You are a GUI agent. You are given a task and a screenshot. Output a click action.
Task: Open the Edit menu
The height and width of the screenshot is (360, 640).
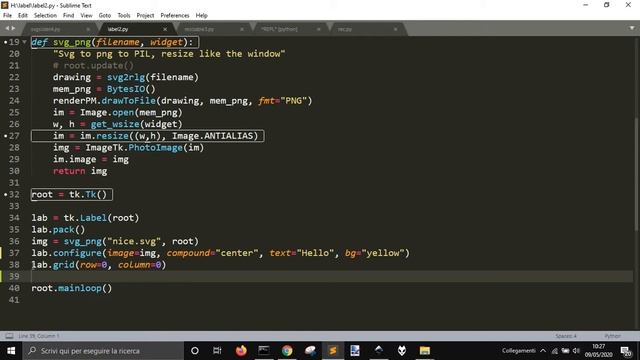click(x=23, y=16)
